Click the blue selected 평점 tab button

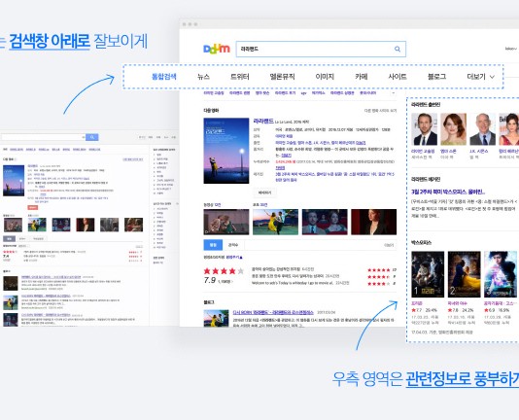pyautogui.click(x=213, y=245)
